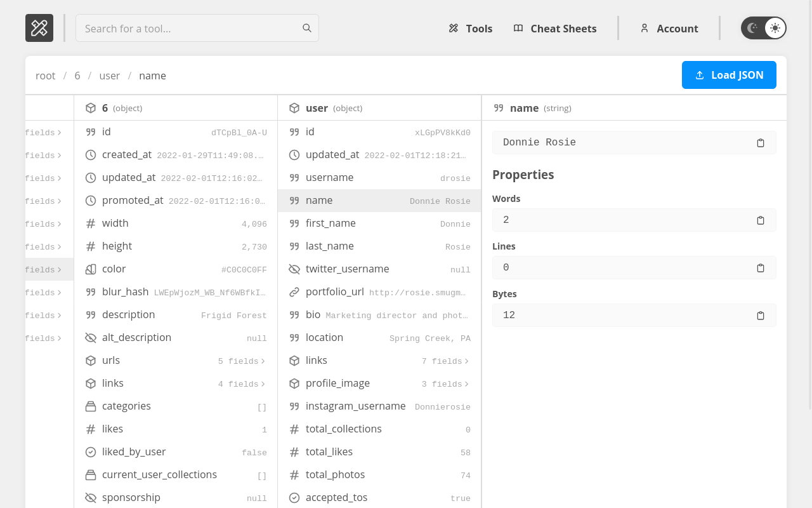Viewport: 812px width, 508px height.
Task: Copy the Bytes property value
Action: click(x=761, y=315)
